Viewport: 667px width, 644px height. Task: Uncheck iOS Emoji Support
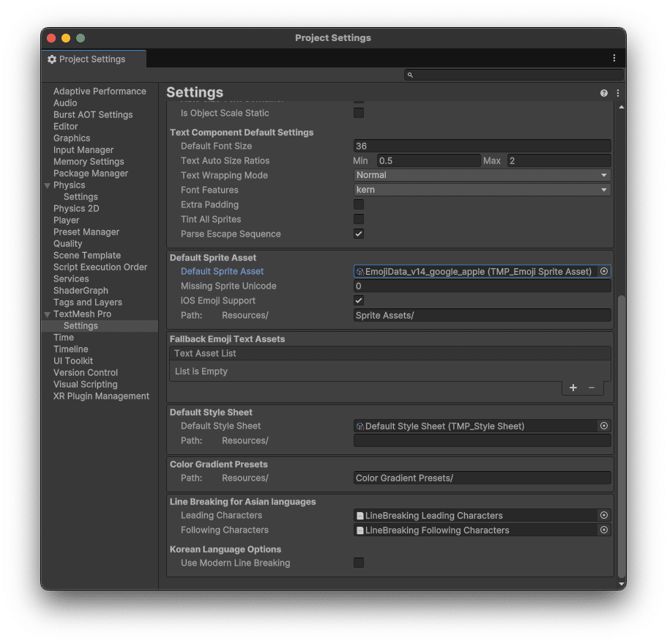pyautogui.click(x=359, y=300)
